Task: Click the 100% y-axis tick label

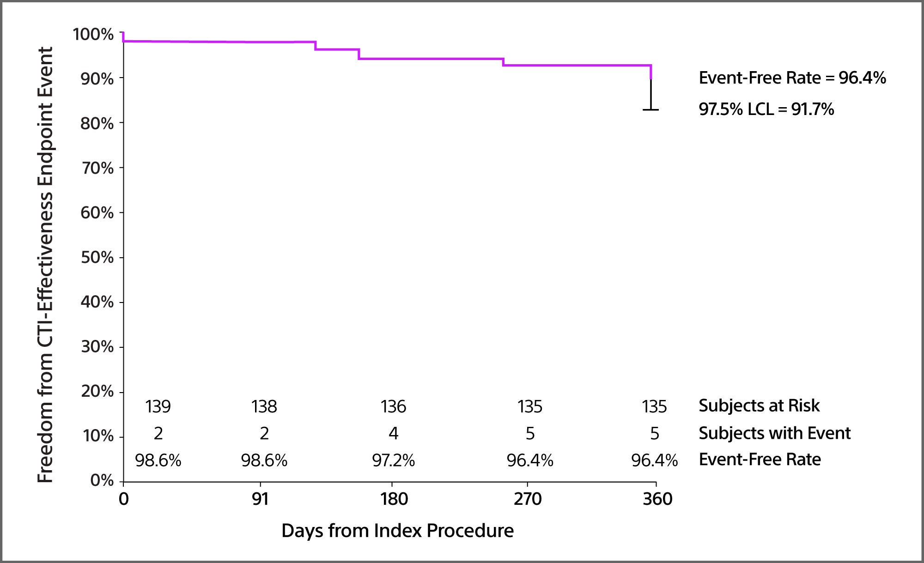Action: click(93, 34)
